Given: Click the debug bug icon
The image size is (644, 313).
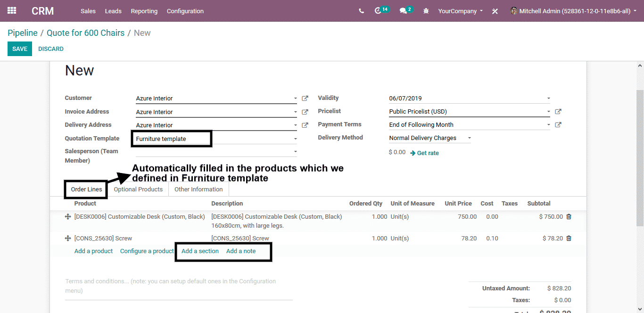Looking at the screenshot, I should [x=426, y=11].
